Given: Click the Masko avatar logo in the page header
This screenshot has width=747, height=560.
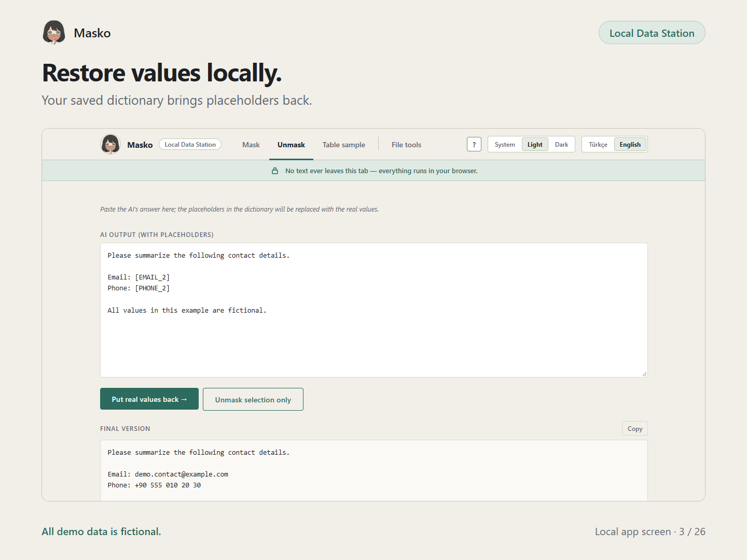Looking at the screenshot, I should pyautogui.click(x=54, y=33).
